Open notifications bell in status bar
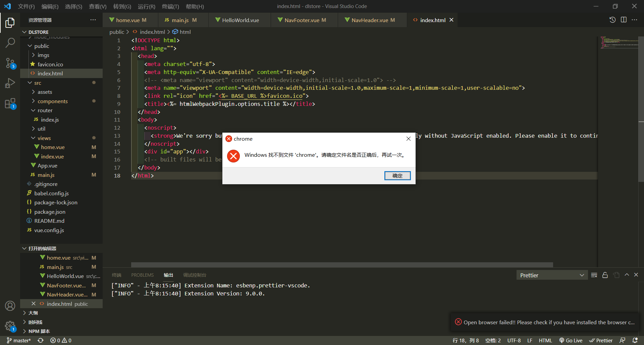Viewport: 644px width, 345px height. (x=635, y=340)
